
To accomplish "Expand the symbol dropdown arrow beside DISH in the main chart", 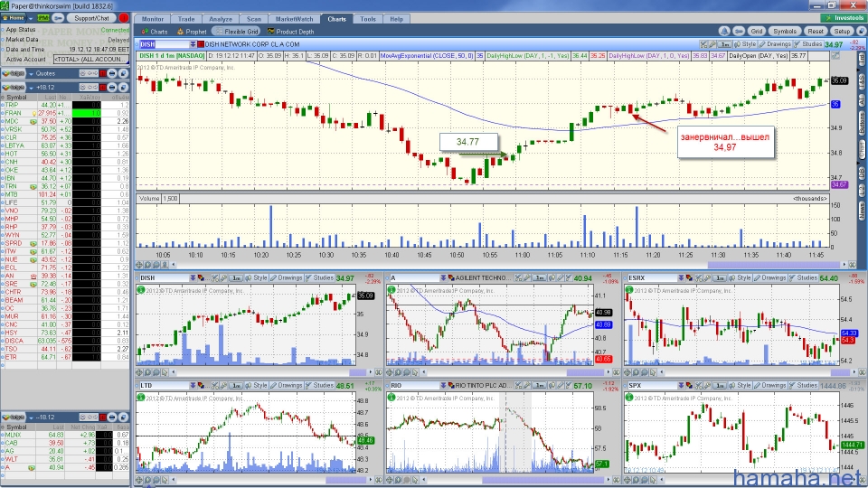I will click(x=193, y=44).
